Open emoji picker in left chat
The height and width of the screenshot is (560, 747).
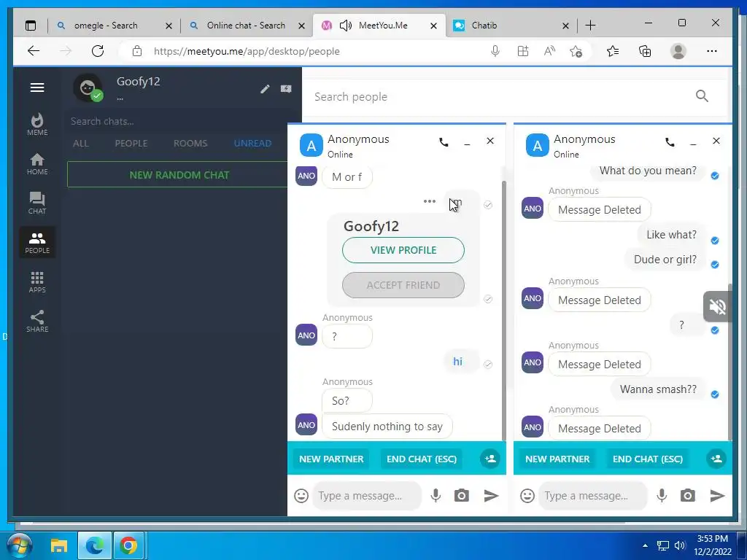[301, 496]
